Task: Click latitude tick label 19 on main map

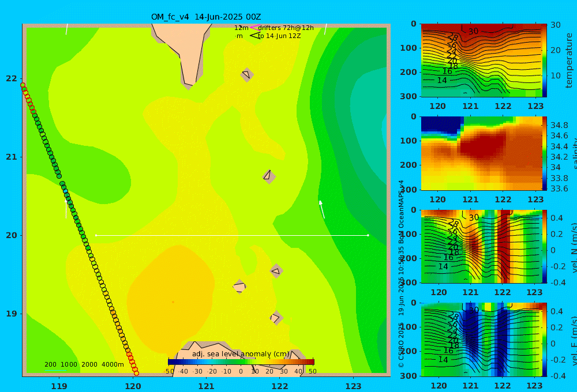Action: [12, 314]
